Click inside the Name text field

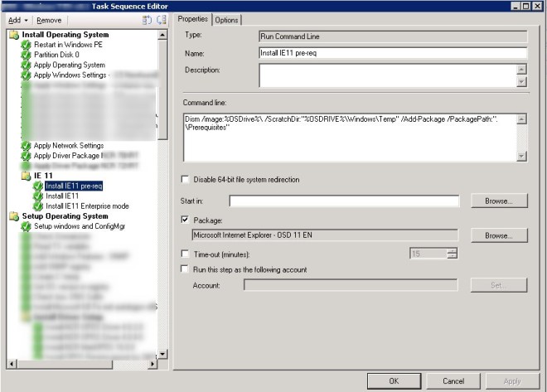[393, 54]
